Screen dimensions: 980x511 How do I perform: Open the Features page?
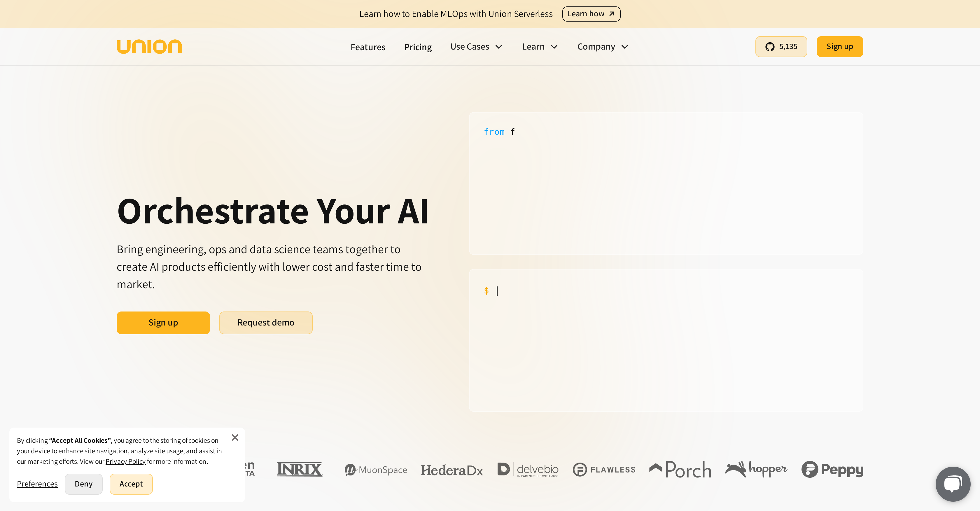[x=368, y=46]
